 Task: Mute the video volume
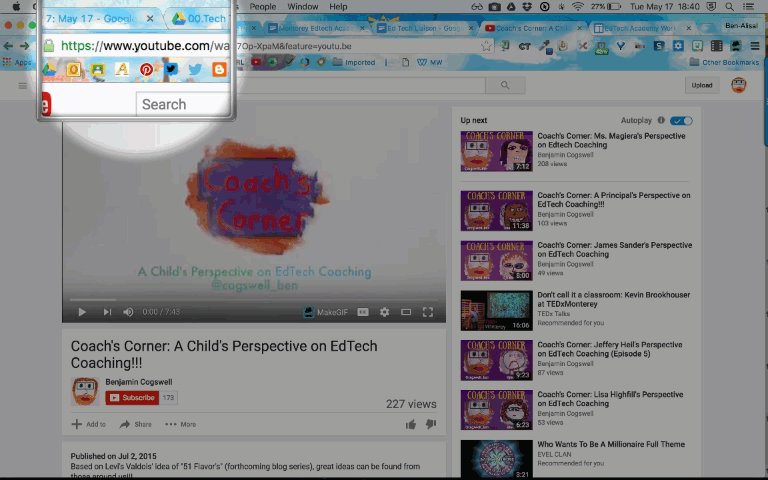[x=128, y=312]
